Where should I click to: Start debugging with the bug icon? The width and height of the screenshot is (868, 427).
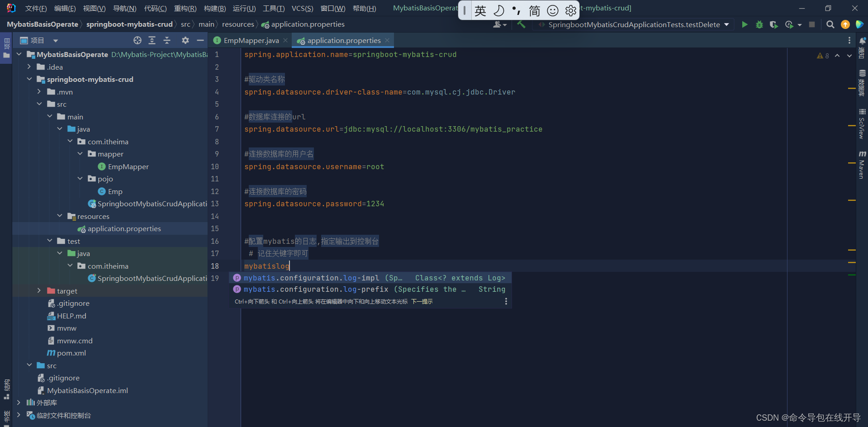759,25
